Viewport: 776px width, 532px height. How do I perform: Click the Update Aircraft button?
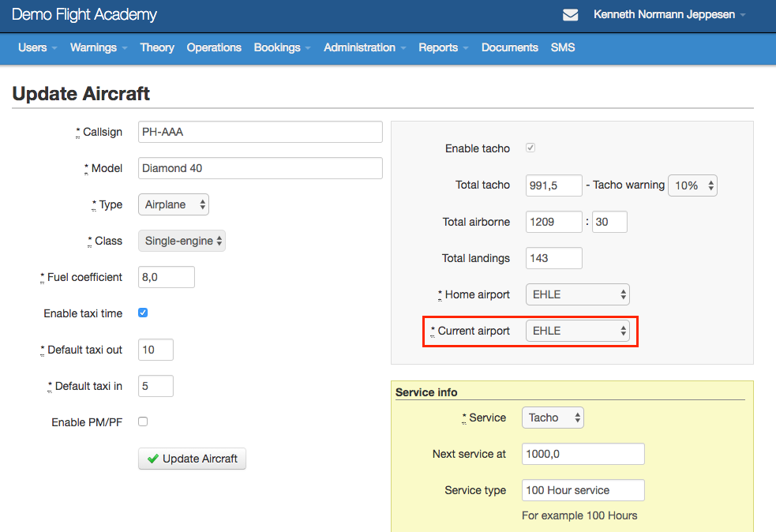coord(192,459)
